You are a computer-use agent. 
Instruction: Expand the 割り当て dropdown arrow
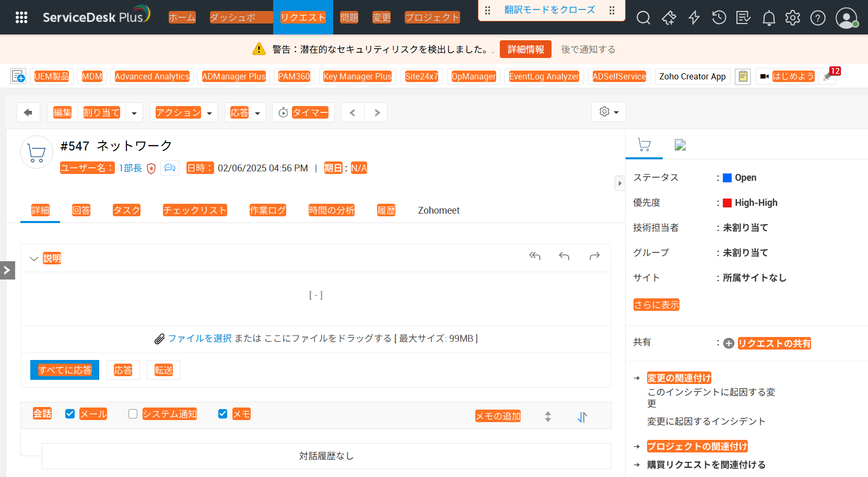(x=134, y=113)
